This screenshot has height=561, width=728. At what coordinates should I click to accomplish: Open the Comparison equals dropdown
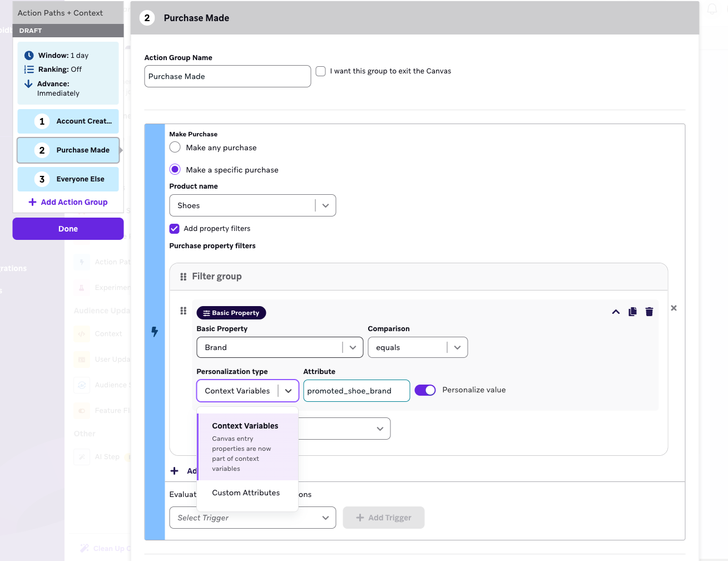[418, 347]
